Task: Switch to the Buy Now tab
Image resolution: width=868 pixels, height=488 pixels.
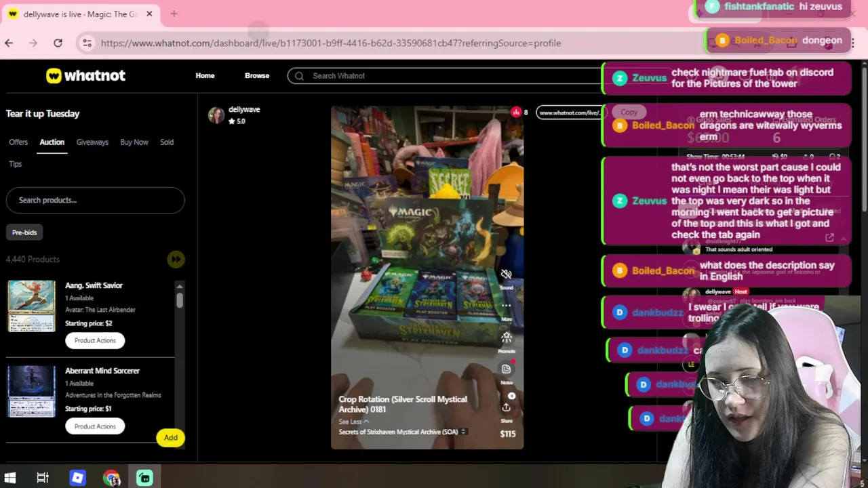Action: [x=134, y=142]
